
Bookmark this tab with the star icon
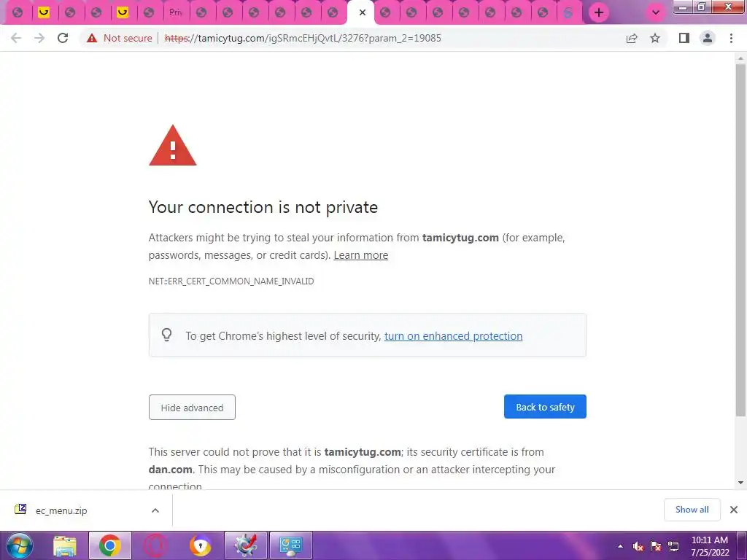655,38
